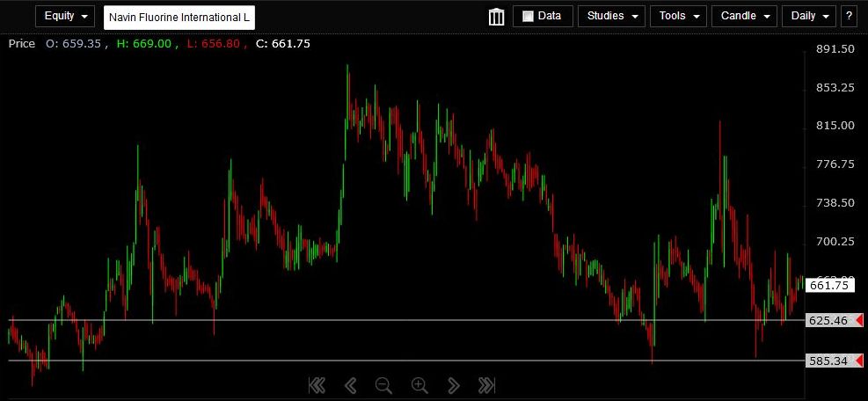Expand the Studies dropdown menu

[x=611, y=17]
